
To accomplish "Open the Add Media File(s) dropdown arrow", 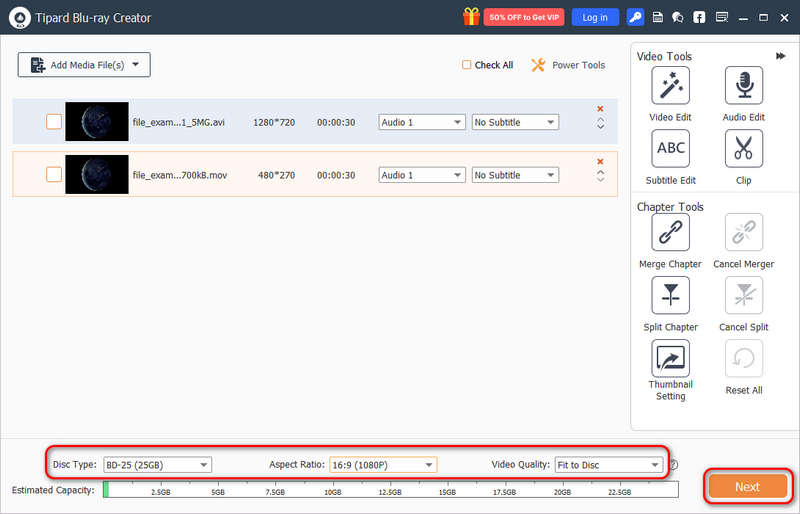I will coord(135,65).
